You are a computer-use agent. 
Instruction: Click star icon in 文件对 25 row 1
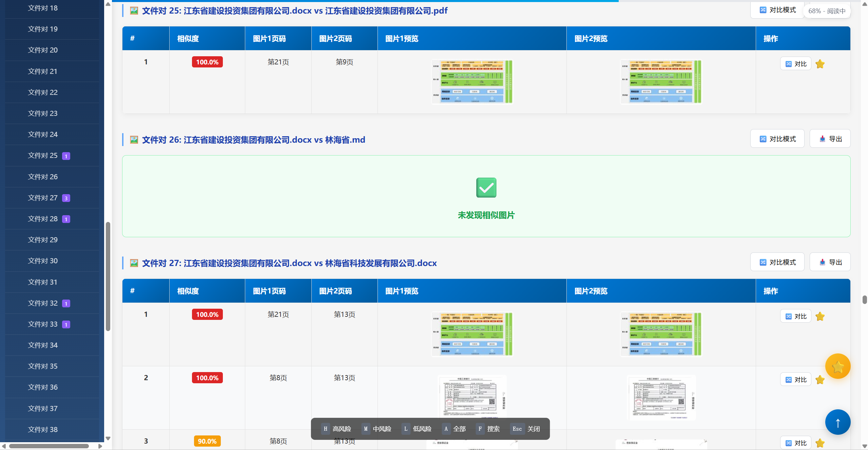tap(820, 64)
